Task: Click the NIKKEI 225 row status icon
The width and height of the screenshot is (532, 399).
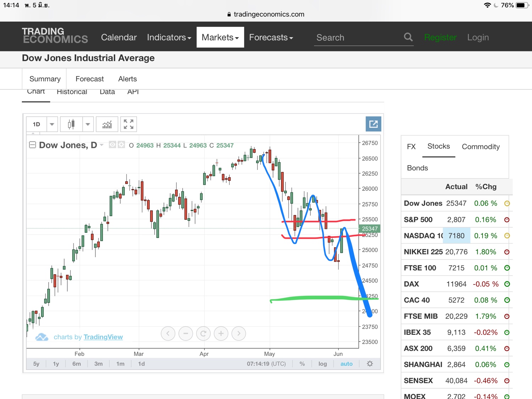Action: pos(507,252)
